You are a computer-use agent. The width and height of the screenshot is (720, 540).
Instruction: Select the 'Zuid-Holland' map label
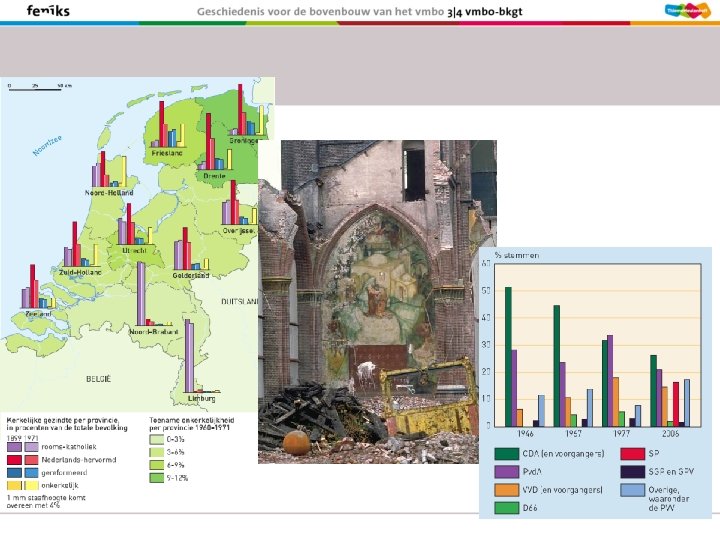(80, 272)
